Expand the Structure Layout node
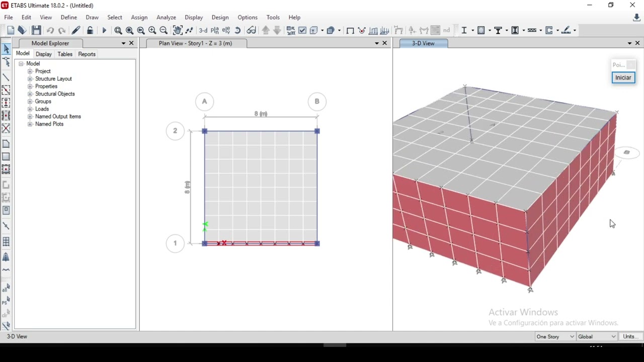This screenshot has height=362, width=644. click(x=30, y=79)
